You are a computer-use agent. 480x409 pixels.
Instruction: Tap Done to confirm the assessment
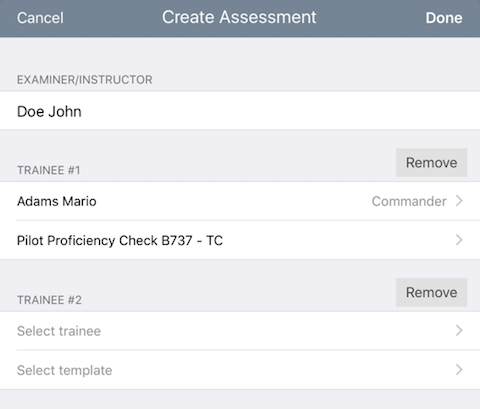[x=444, y=18]
